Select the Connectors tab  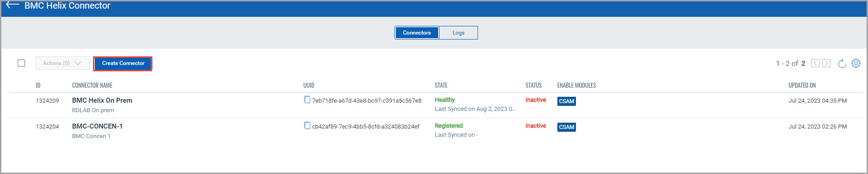[x=417, y=33]
